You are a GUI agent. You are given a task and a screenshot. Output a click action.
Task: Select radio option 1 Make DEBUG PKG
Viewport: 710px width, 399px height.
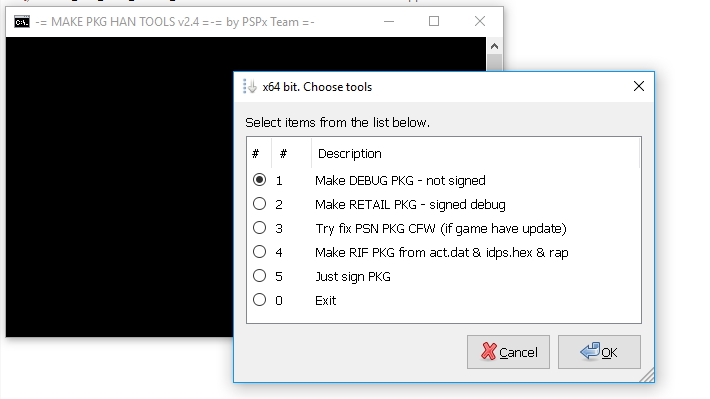click(259, 180)
